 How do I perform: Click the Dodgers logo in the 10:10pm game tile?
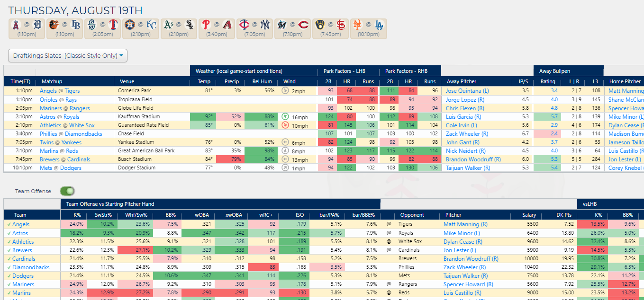click(x=379, y=26)
